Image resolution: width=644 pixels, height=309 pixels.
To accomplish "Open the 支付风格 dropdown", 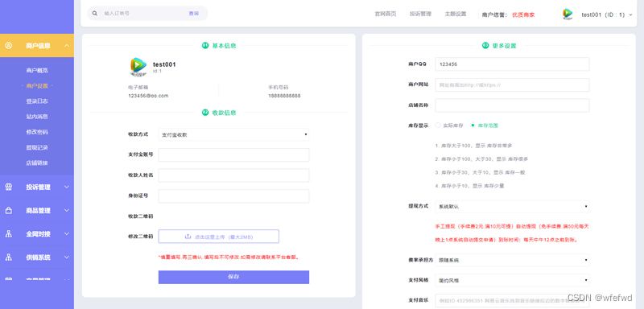I will pos(512,280).
